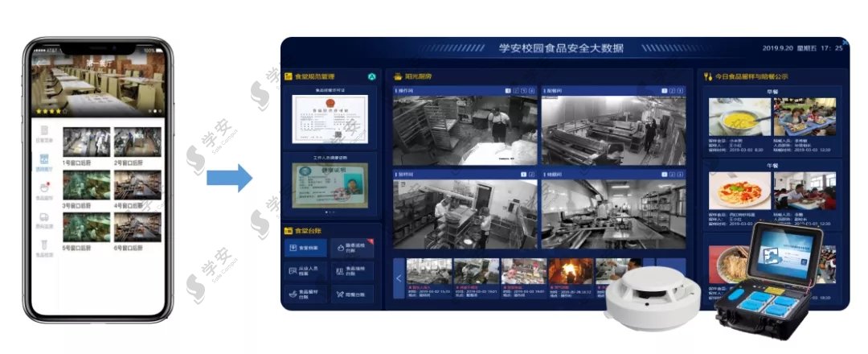Open the 午餐 tomato dish sample photo
This screenshot has height=354, width=868.
[739, 191]
